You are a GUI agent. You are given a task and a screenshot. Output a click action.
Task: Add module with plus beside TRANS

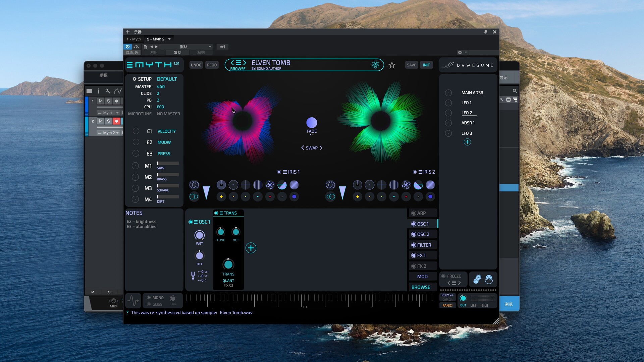(x=251, y=248)
